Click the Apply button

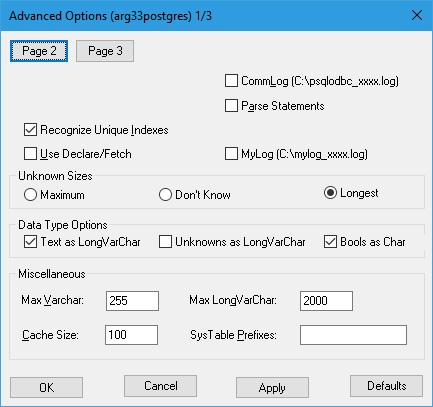(272, 387)
